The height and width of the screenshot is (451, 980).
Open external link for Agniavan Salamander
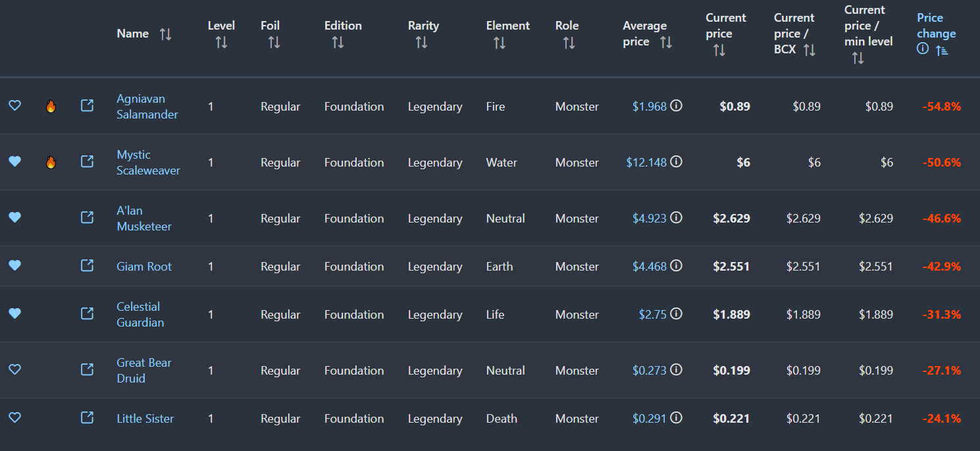(x=87, y=105)
